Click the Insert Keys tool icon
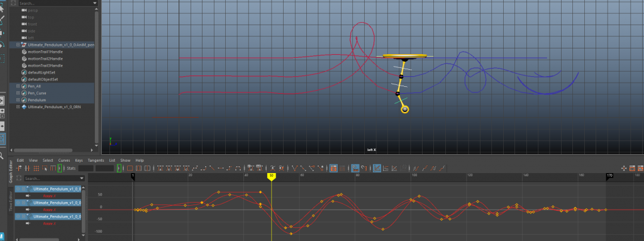 (27, 168)
